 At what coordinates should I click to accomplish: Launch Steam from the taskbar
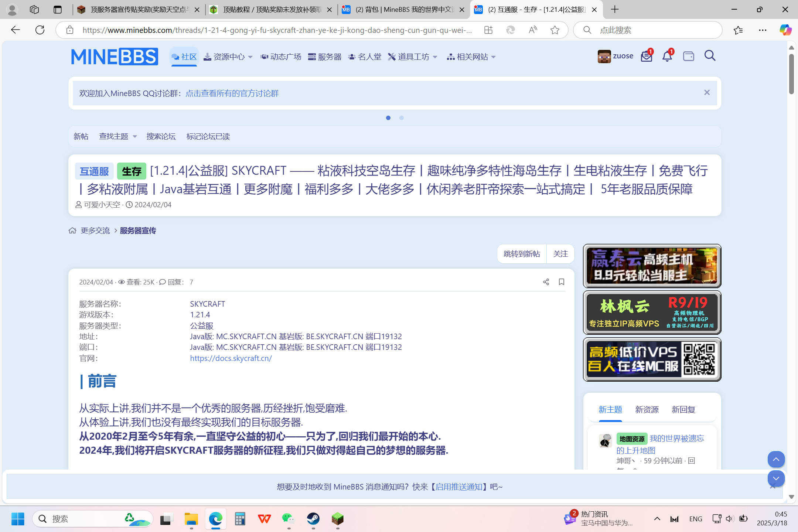coord(313,519)
